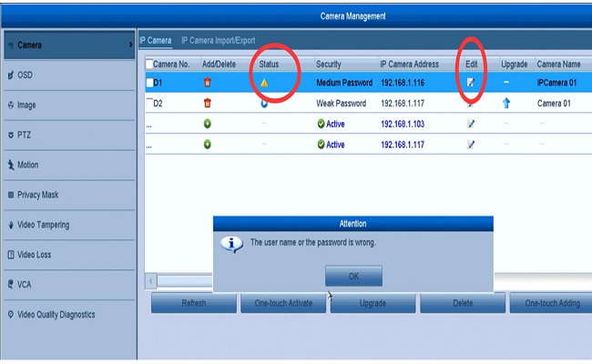
Task: Select IP address 192.168.1.116
Action: point(403,83)
